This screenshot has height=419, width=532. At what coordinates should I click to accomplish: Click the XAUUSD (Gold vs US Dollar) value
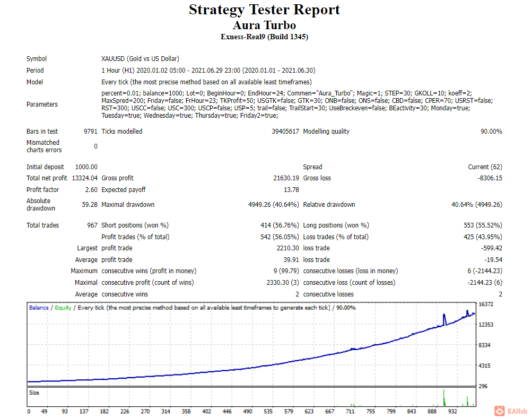(x=140, y=59)
